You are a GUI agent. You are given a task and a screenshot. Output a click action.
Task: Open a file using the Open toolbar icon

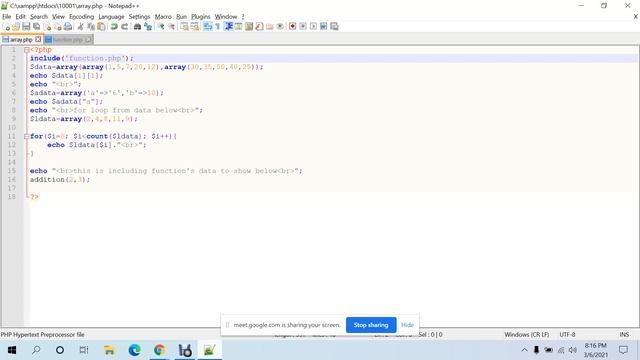16,27
